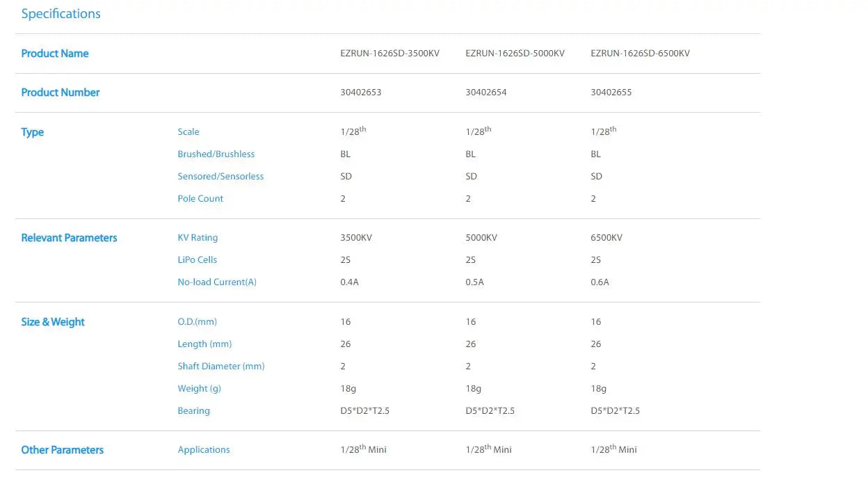Select the 6500KV model's length value 26
Screen dimensions: 868x482
click(596, 344)
